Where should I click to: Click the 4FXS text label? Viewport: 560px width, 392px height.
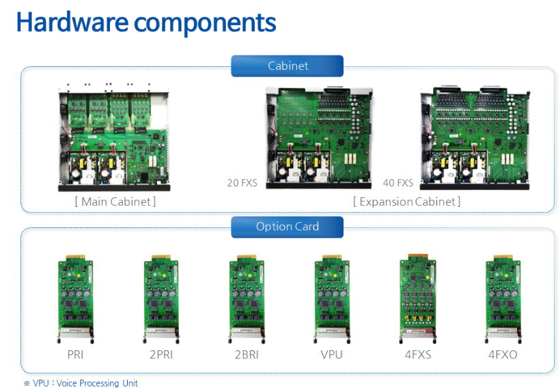click(x=418, y=354)
